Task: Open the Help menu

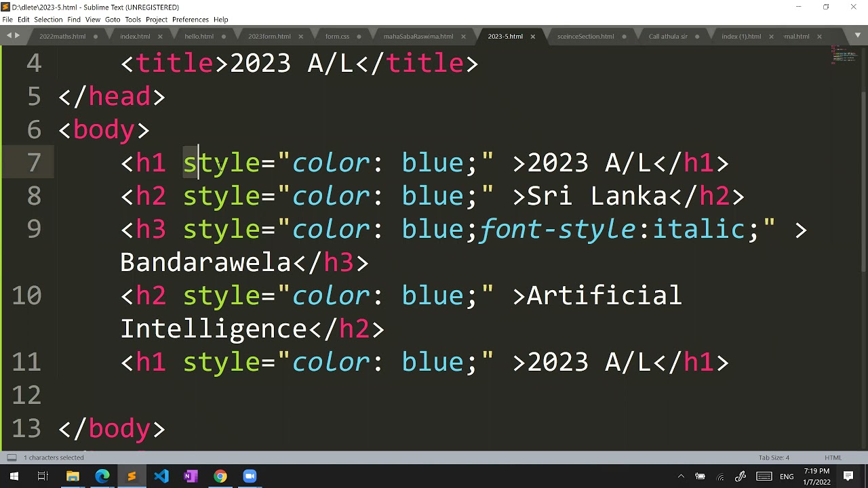Action: click(x=221, y=20)
